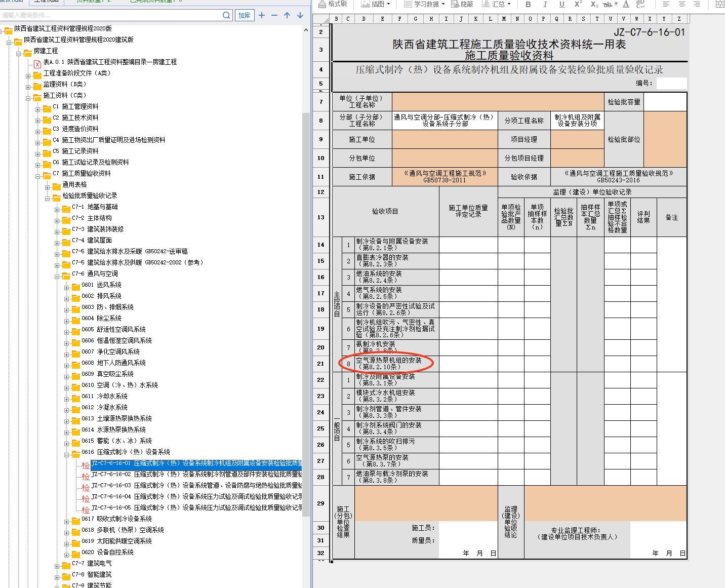Viewport: 725px width, 588px height.
Task: Click the 编号 number field
Action: [x=671, y=83]
